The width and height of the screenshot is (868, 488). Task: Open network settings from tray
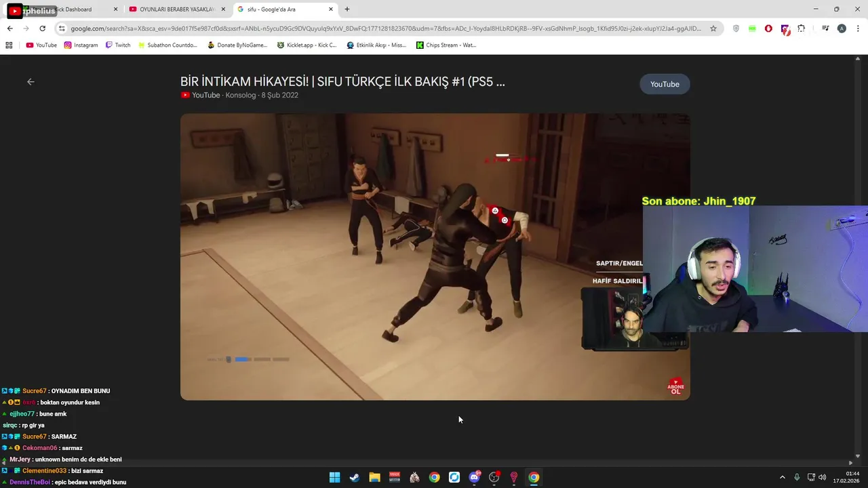[811, 477]
